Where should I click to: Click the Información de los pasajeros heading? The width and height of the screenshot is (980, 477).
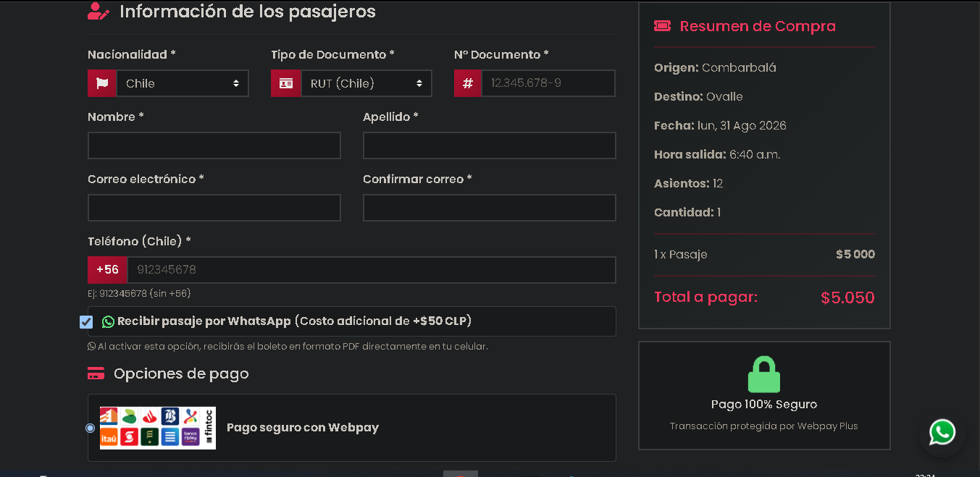pyautogui.click(x=248, y=12)
